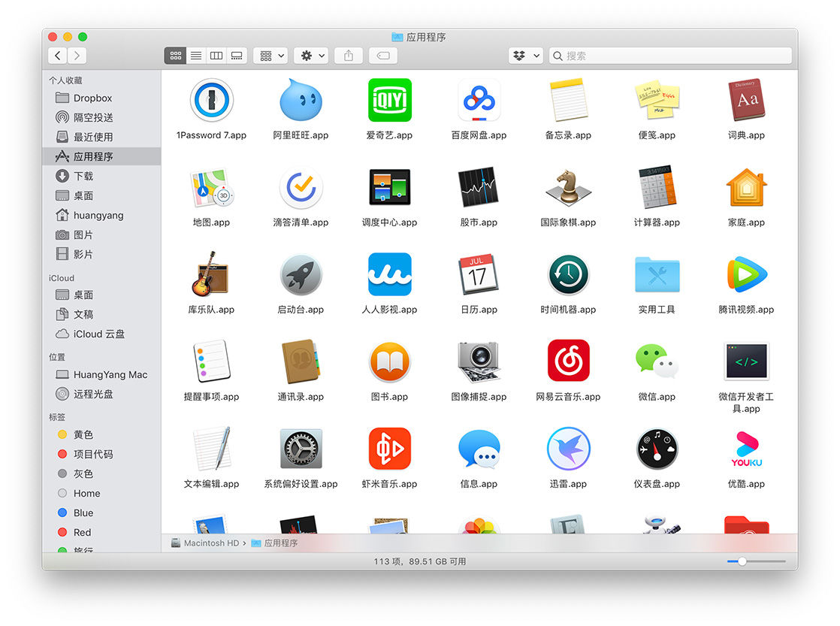
Task: Select 文稿 documents under iCloud
Action: (101, 314)
